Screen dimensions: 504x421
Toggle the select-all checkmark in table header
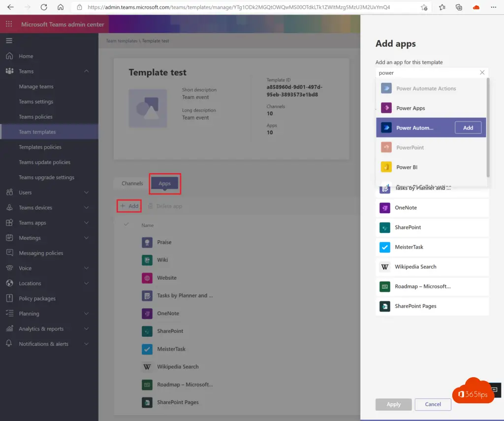click(x=126, y=224)
